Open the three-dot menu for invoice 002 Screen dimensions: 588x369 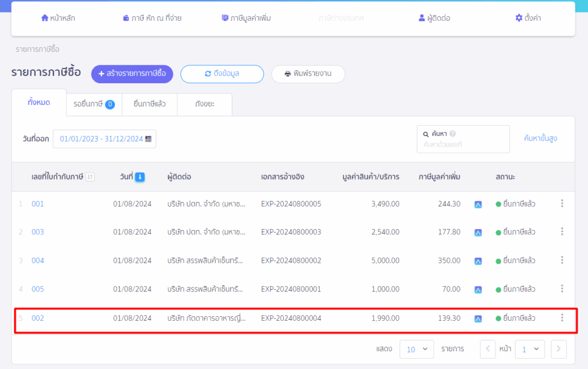tap(562, 318)
